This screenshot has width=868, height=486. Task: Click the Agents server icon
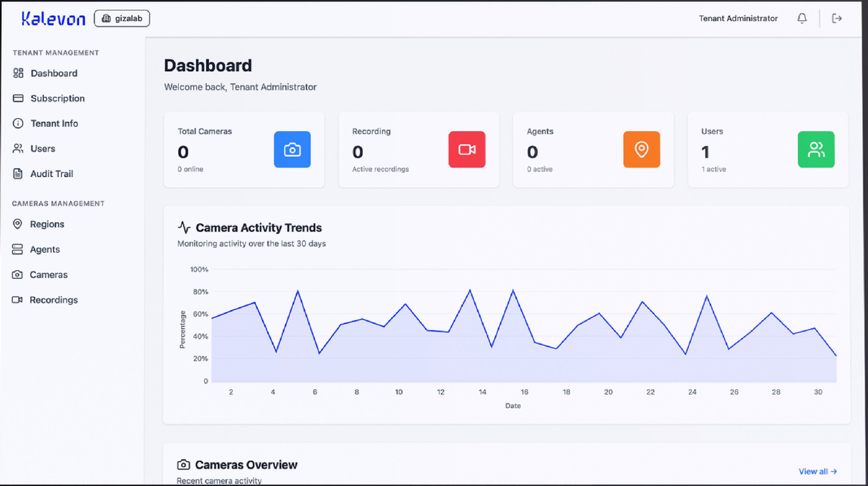coord(17,249)
